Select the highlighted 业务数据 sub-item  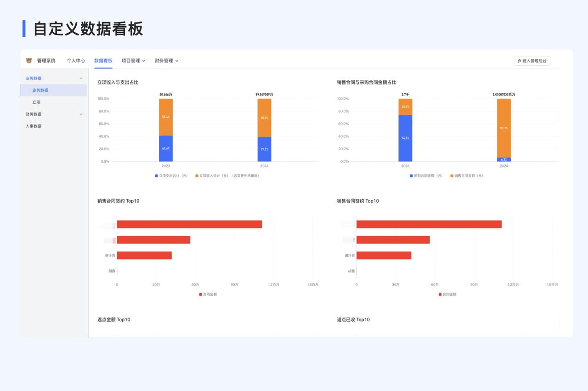[x=54, y=90]
